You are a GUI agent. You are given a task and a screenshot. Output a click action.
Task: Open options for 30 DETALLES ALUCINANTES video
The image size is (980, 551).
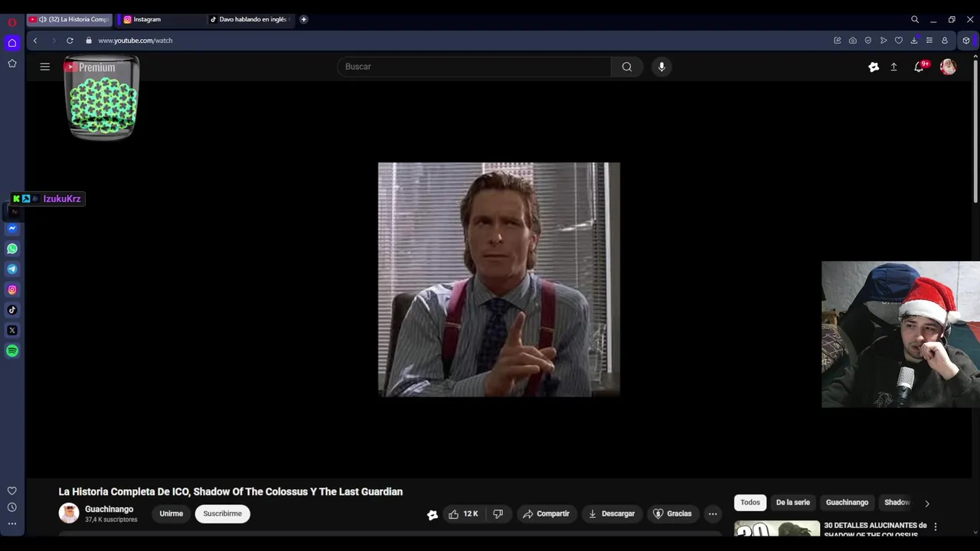coord(935,527)
